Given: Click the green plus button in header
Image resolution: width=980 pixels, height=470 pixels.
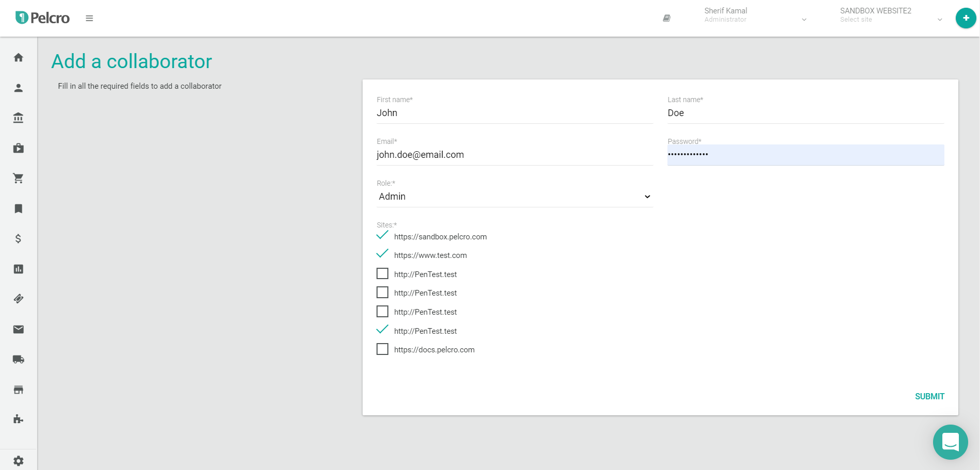Looking at the screenshot, I should pos(966,18).
